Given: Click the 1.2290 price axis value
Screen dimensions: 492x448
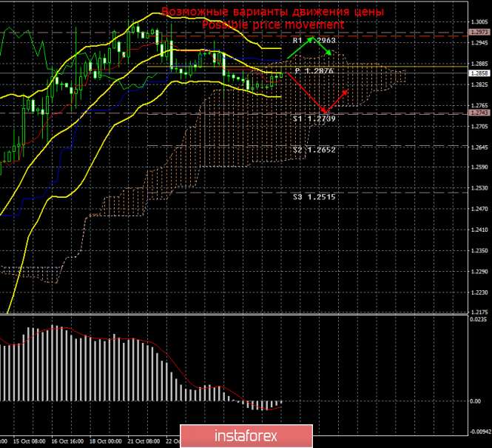Looking at the screenshot, I should tap(479, 272).
